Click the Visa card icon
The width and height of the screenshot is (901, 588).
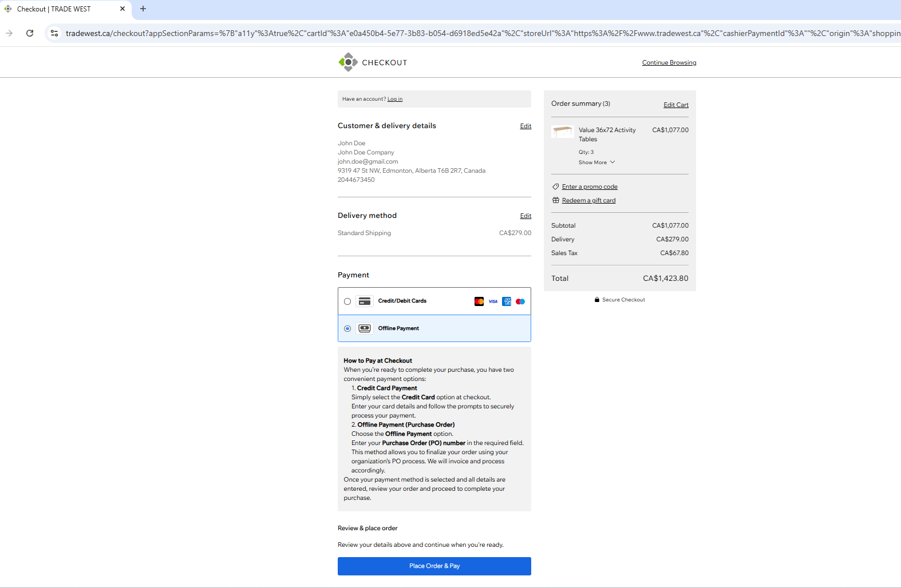493,301
